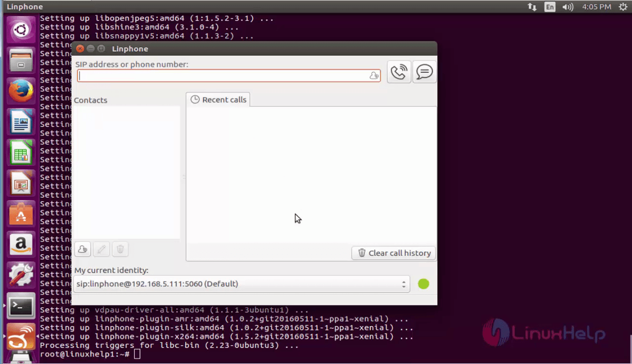Click the edit contact pencil button
This screenshot has height=364, width=632.
click(102, 250)
